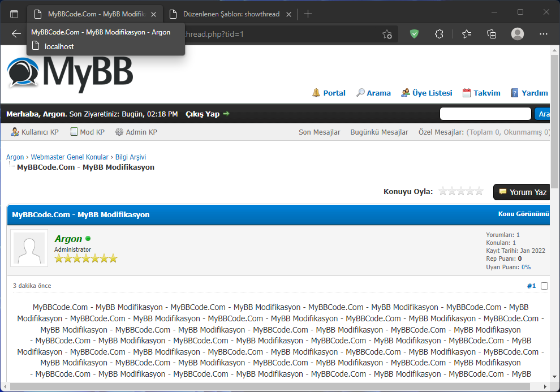This screenshot has height=392, width=560.
Task: Click the Yorum Yaz reply button
Action: 522,192
